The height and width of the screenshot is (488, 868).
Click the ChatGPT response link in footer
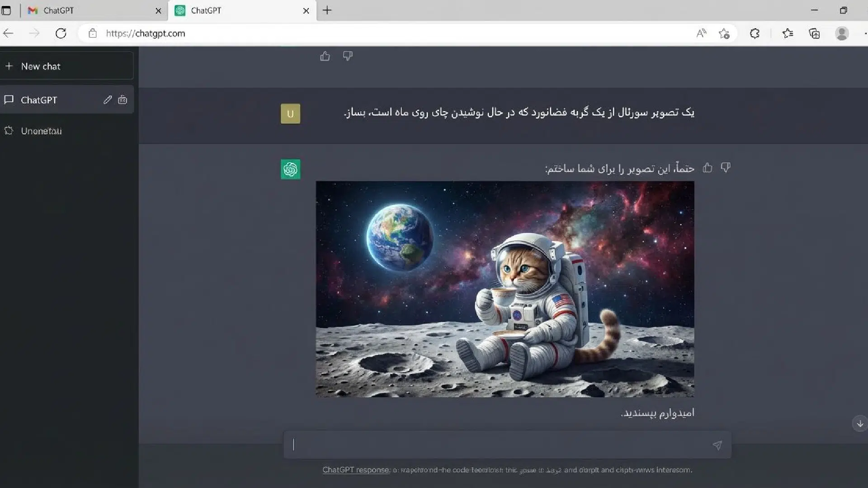pos(356,470)
